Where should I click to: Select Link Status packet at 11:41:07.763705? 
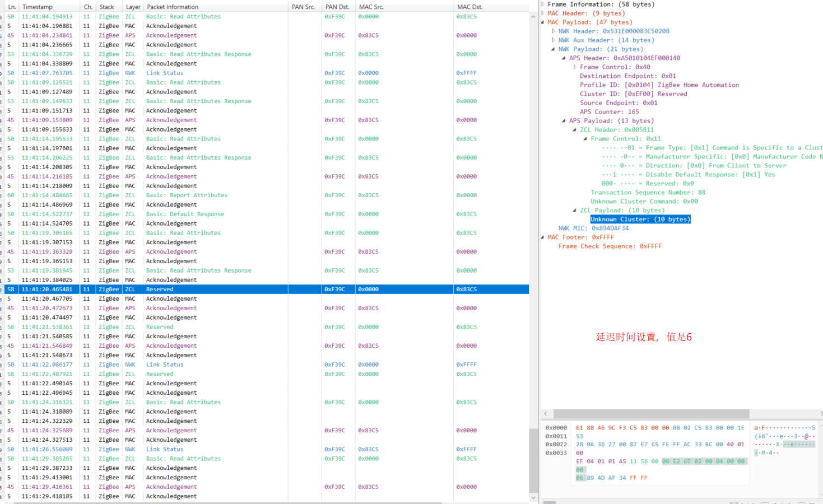(x=267, y=73)
